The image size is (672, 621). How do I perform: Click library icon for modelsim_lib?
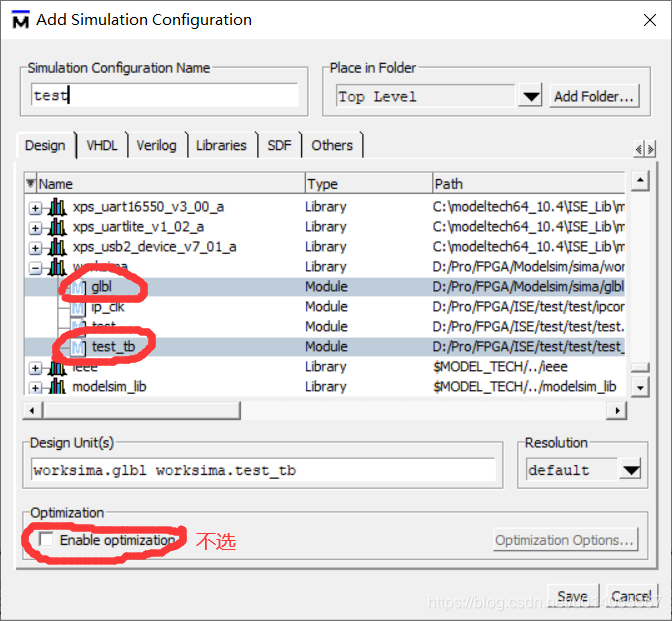[x=57, y=387]
